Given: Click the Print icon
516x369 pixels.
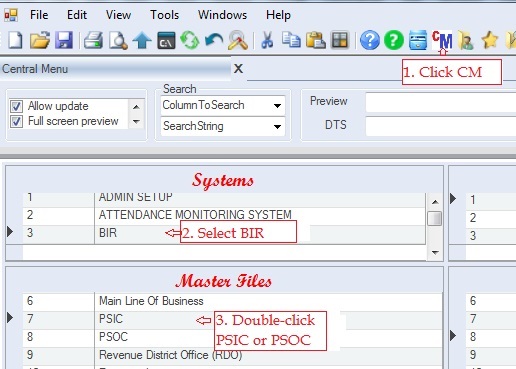Looking at the screenshot, I should click(93, 40).
